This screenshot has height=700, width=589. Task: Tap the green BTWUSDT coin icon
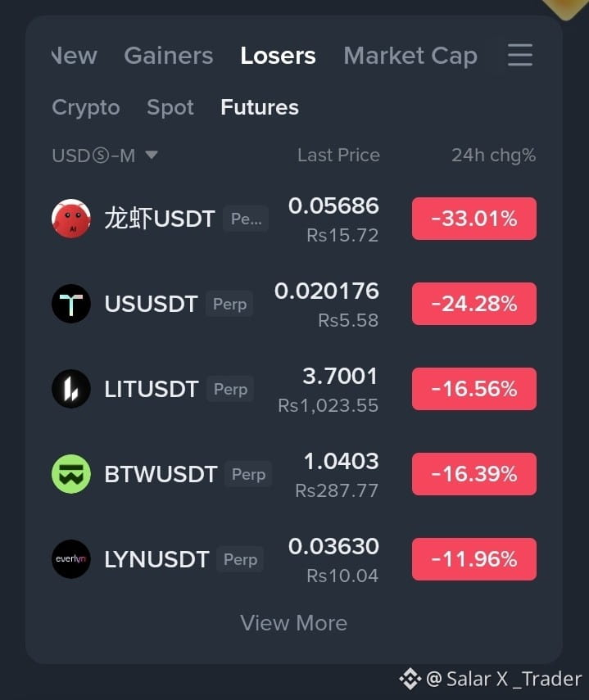pyautogui.click(x=71, y=474)
